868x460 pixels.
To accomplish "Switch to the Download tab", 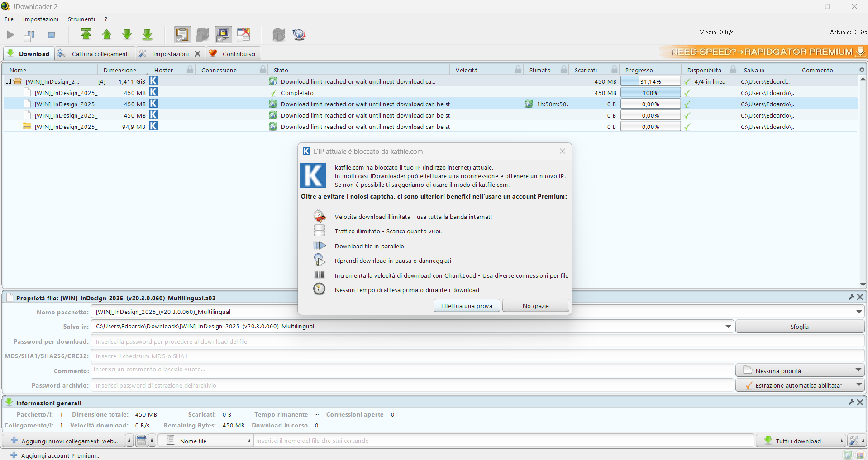I will point(29,53).
